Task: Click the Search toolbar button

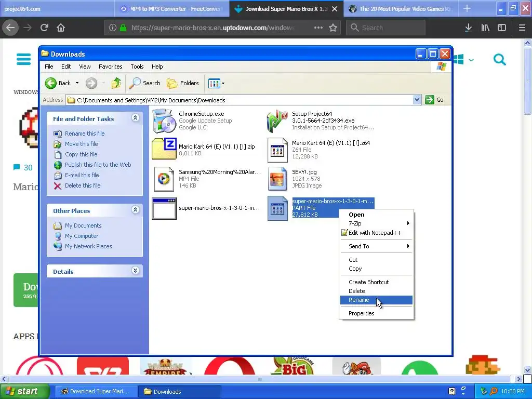Action: tap(144, 83)
